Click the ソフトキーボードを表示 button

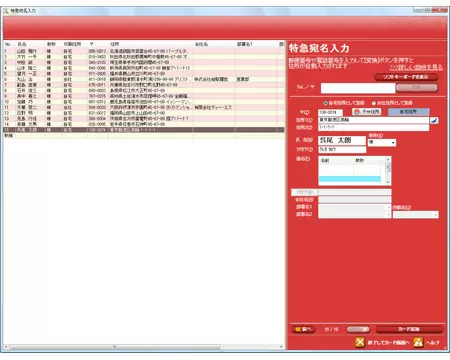(406, 77)
